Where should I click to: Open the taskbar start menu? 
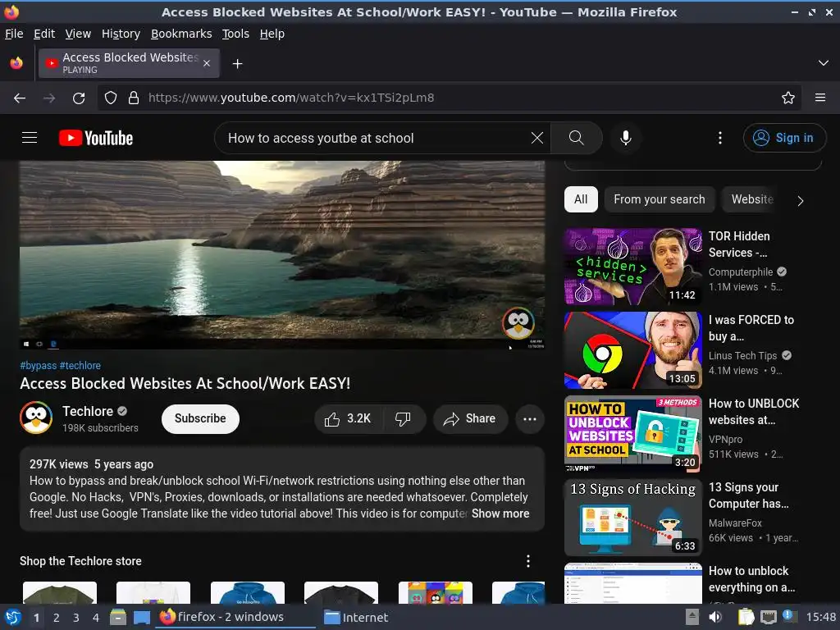[11, 617]
